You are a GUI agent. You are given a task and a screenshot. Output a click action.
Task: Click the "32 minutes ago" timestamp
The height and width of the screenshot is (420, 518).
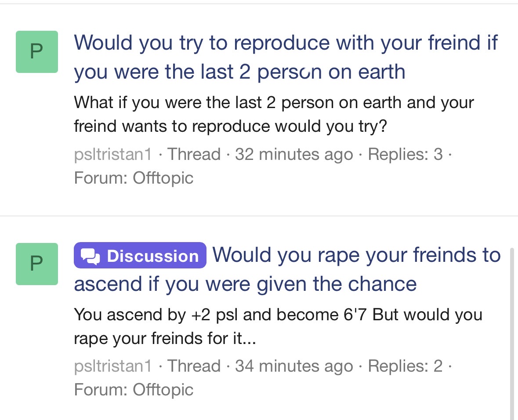(294, 154)
